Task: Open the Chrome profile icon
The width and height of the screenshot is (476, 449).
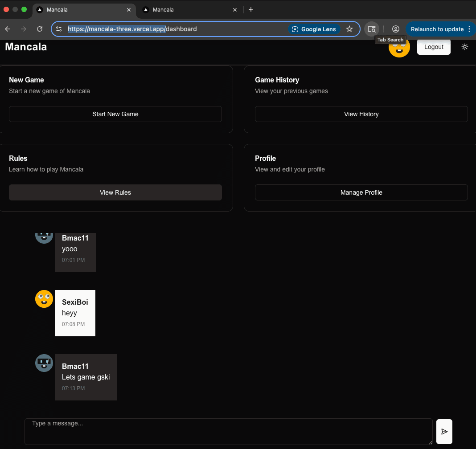Action: [x=395, y=29]
